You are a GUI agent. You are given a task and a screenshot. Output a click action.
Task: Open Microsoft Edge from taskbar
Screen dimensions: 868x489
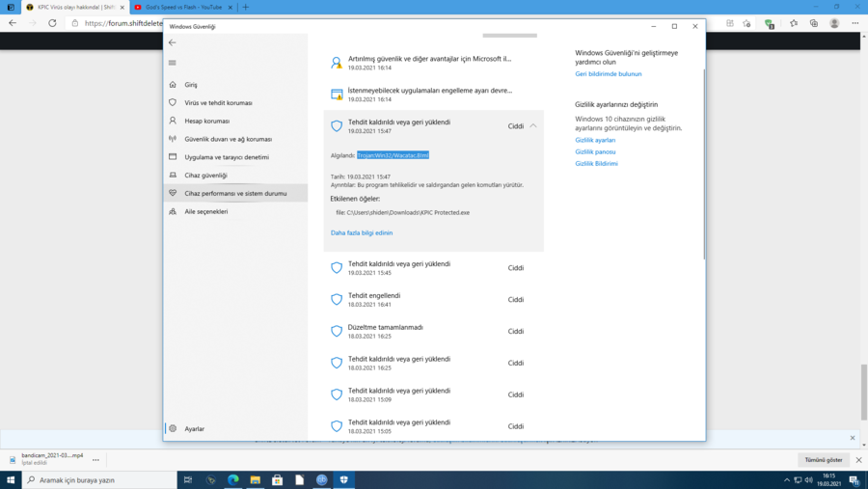click(x=233, y=479)
